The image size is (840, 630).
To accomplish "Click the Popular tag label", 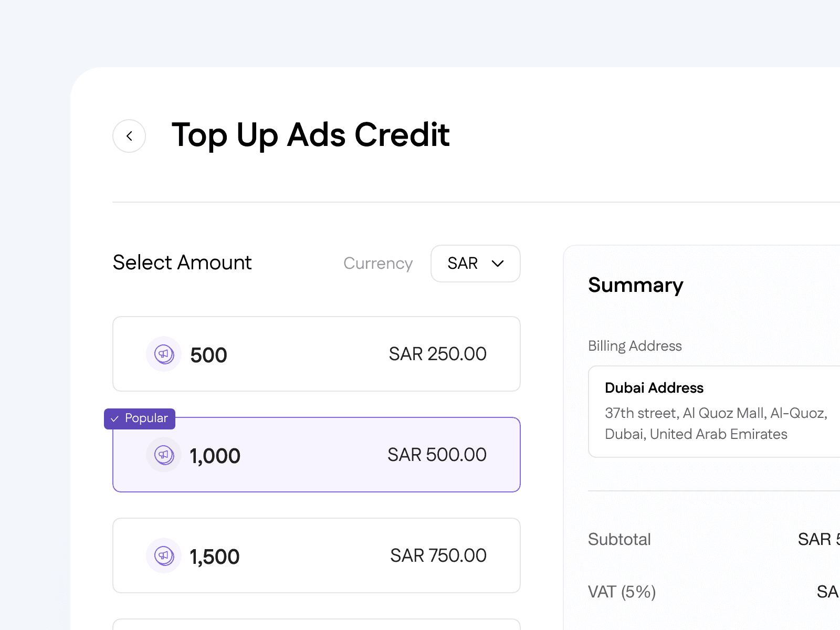I will [146, 418].
